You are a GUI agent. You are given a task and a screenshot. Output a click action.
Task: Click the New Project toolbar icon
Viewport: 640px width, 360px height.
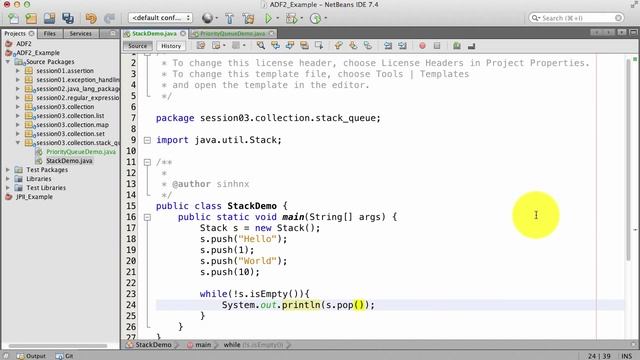[31, 18]
